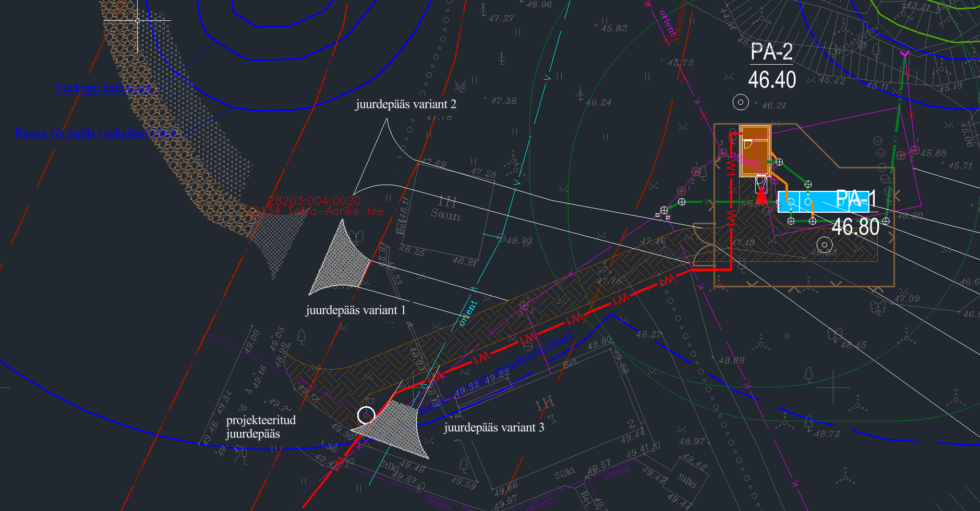This screenshot has height=511, width=980.
Task: Click the 'projekteeritud juurdepääs' annotation
Action: [x=261, y=427]
